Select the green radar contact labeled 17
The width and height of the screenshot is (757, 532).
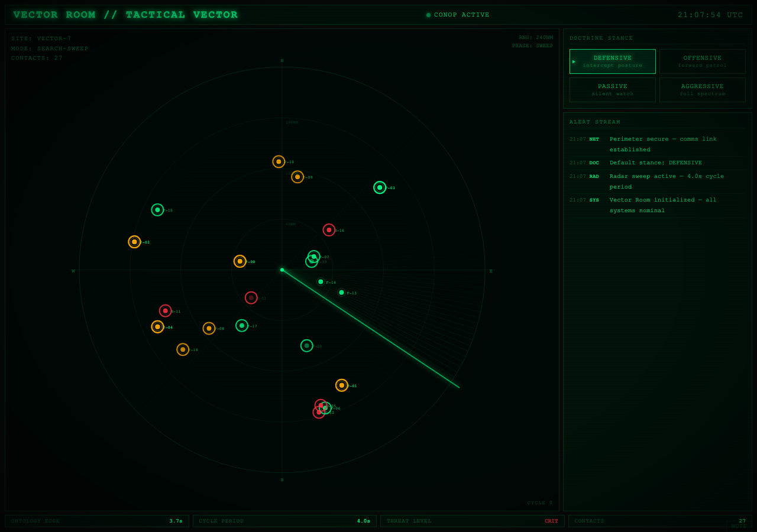[x=242, y=326]
